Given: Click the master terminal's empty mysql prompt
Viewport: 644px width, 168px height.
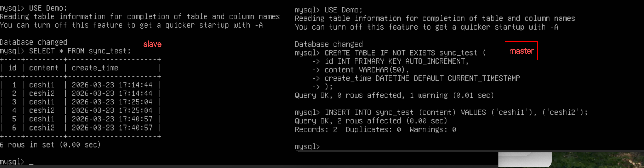Looking at the screenshot, I should click(x=307, y=146).
